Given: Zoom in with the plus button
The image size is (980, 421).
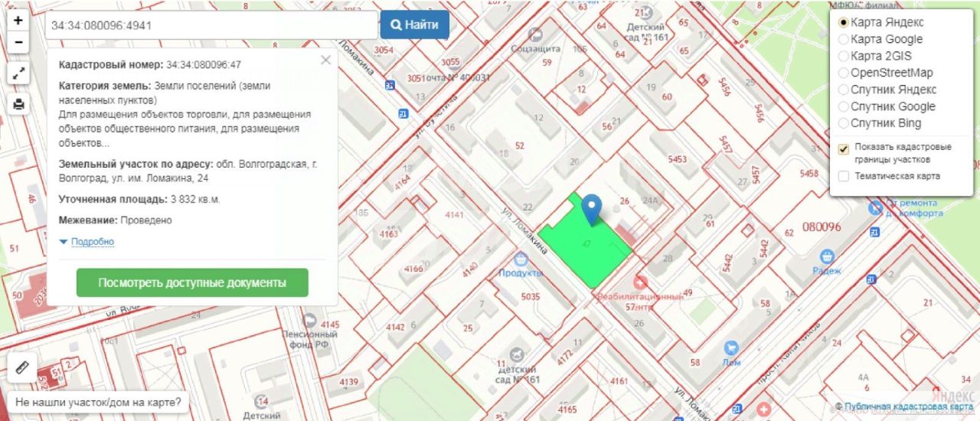Looking at the screenshot, I should click(18, 21).
